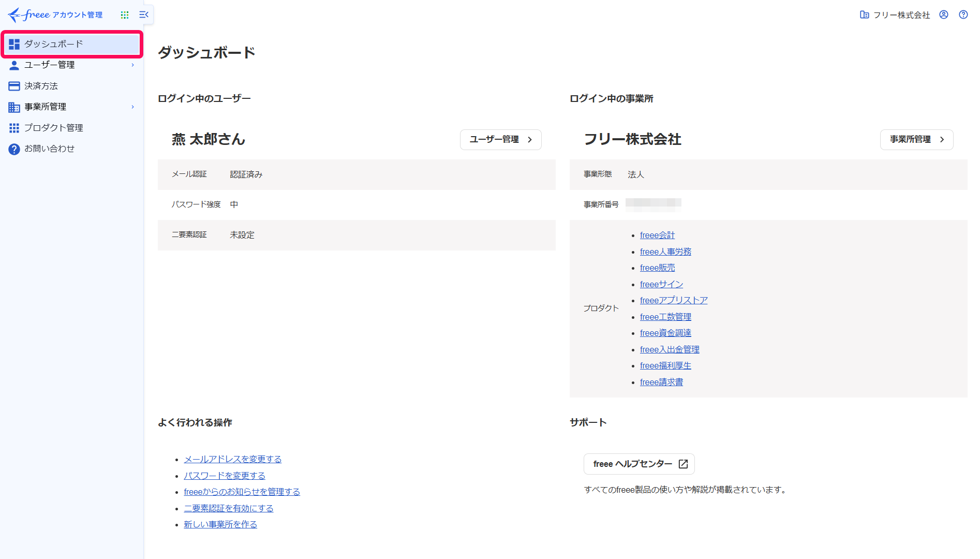Open the freee会計 product link
Screen dimensions: 980x559
657,236
